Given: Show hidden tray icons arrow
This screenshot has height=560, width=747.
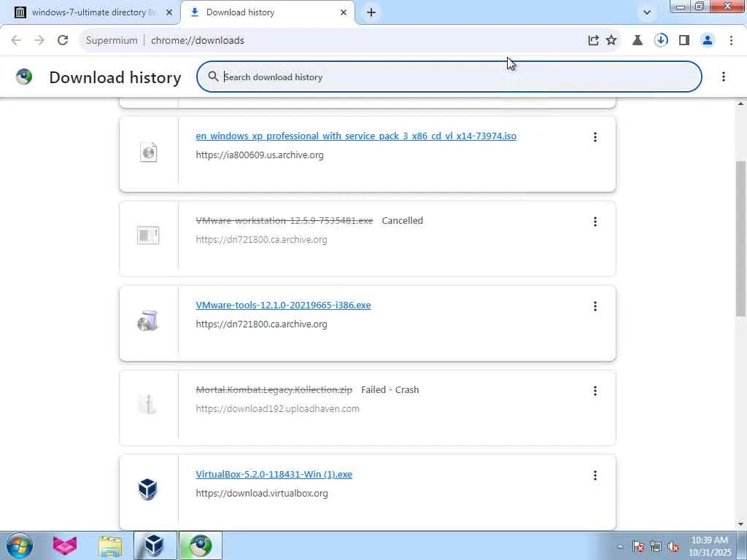Looking at the screenshot, I should coord(620,546).
